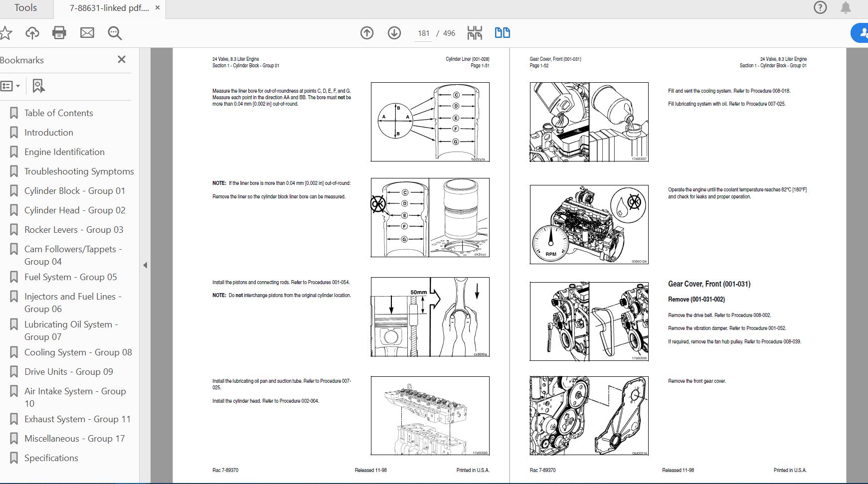Viewport: 868px width, 484px height.
Task: Select Air Intake System - Group 10
Action: (75, 397)
